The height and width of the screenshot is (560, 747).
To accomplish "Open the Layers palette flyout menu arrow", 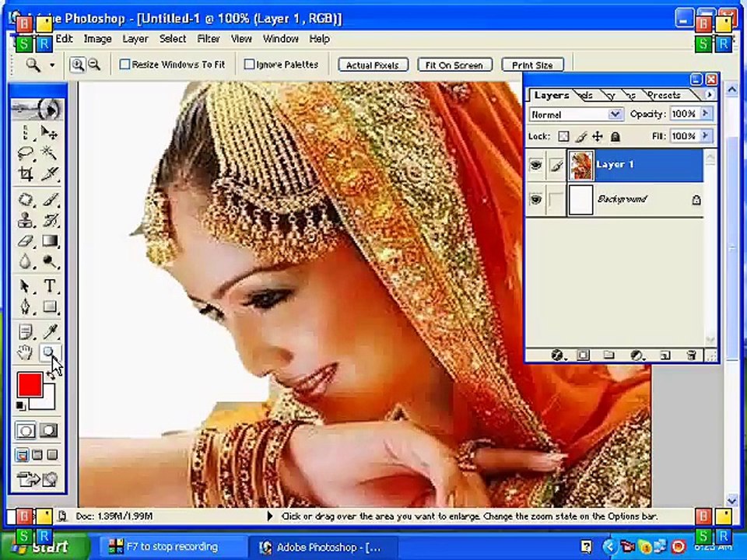I will coord(710,95).
